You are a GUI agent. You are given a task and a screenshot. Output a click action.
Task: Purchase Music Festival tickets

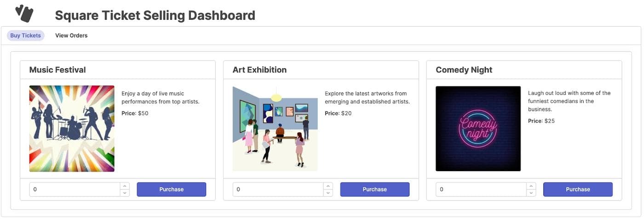pyautogui.click(x=171, y=189)
